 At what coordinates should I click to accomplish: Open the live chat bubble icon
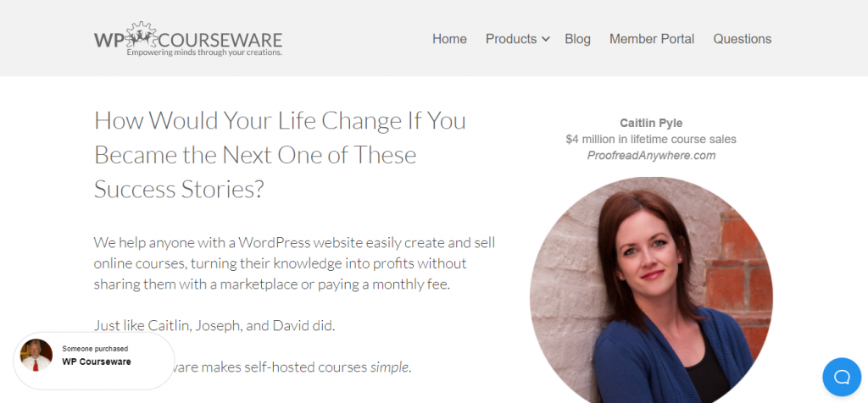coord(842,377)
